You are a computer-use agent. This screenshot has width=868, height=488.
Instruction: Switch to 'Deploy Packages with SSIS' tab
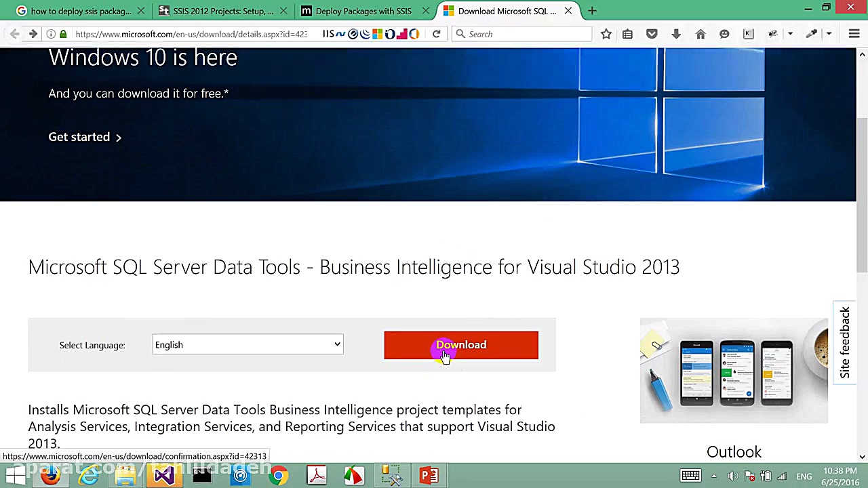[x=366, y=11]
